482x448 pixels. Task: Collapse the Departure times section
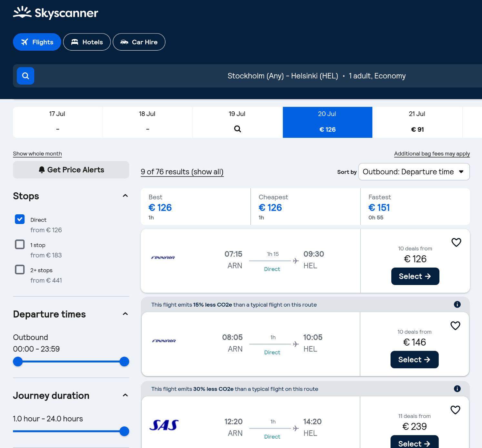(126, 314)
